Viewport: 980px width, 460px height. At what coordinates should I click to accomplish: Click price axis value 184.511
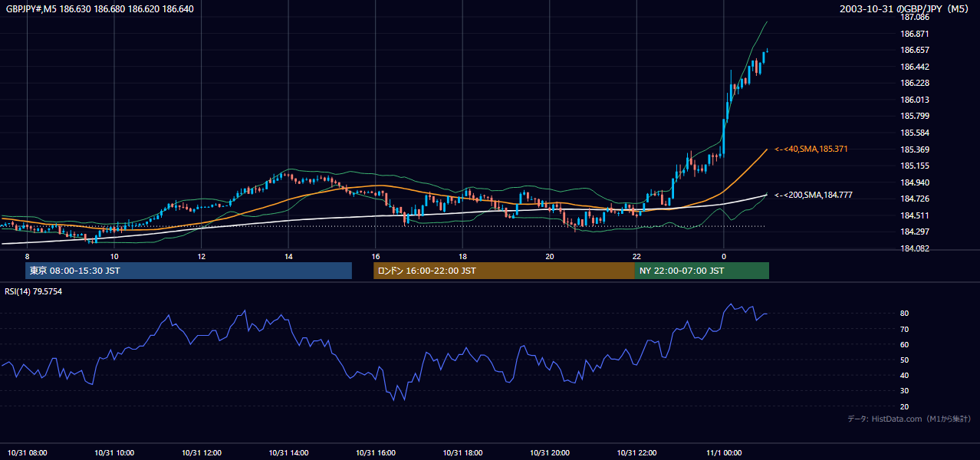click(x=915, y=215)
